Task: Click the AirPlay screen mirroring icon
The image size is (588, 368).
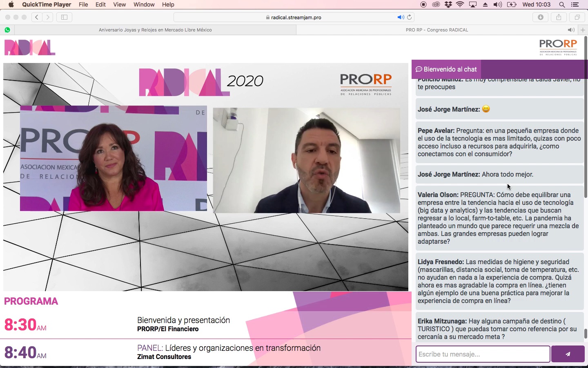Action: click(473, 4)
